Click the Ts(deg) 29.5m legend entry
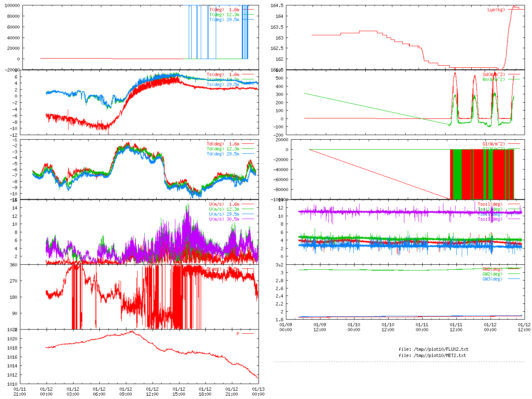532x399 pixels. pyautogui.click(x=223, y=85)
